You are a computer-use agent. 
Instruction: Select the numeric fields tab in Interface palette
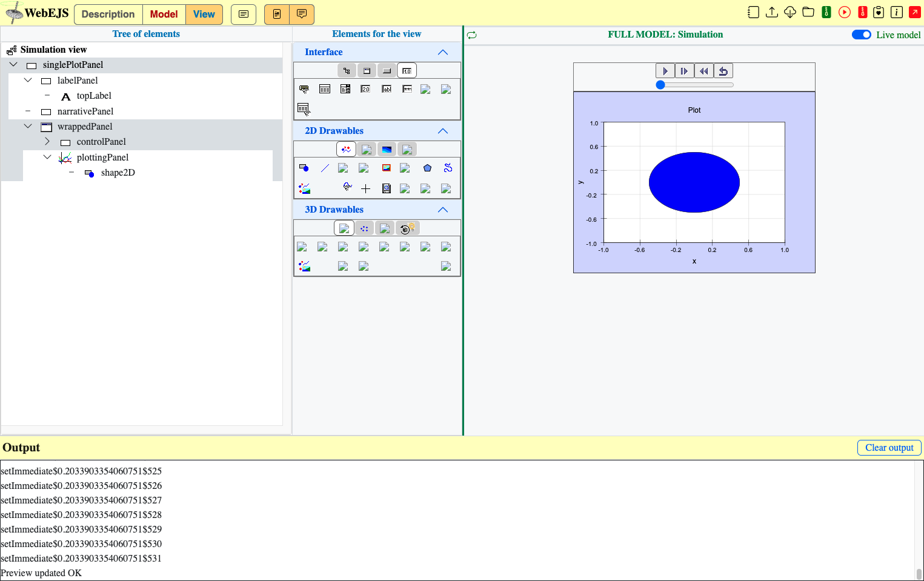[407, 71]
